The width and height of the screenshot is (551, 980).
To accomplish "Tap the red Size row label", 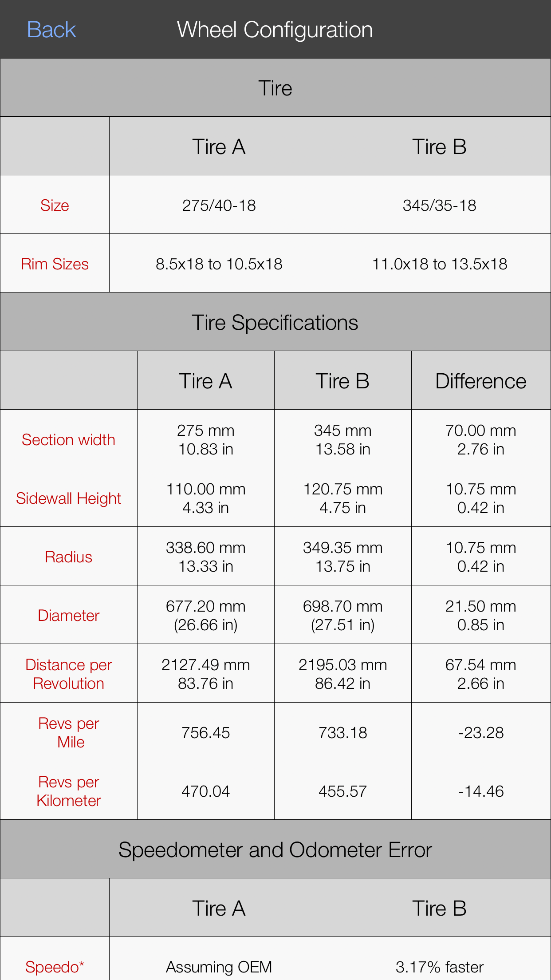I will 55,205.
